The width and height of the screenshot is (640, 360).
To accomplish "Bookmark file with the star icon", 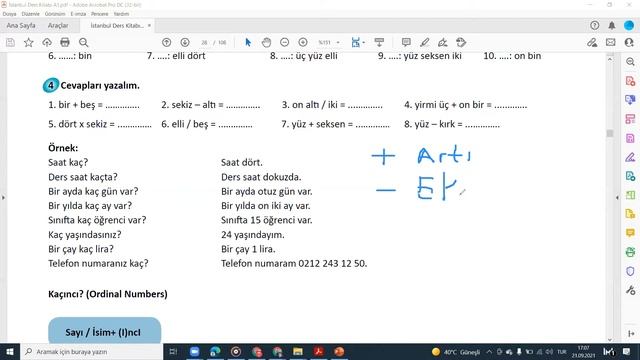I will (29, 42).
